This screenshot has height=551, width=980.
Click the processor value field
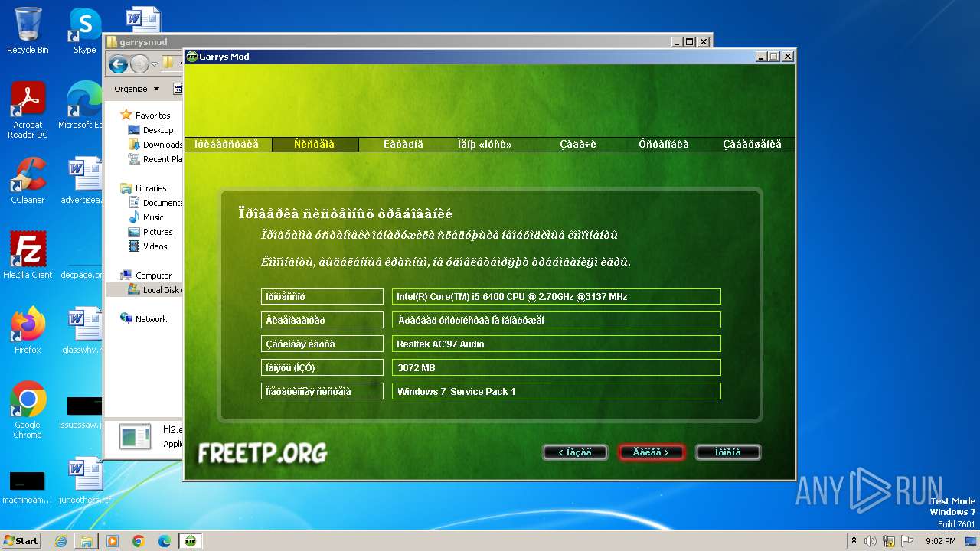click(x=557, y=296)
